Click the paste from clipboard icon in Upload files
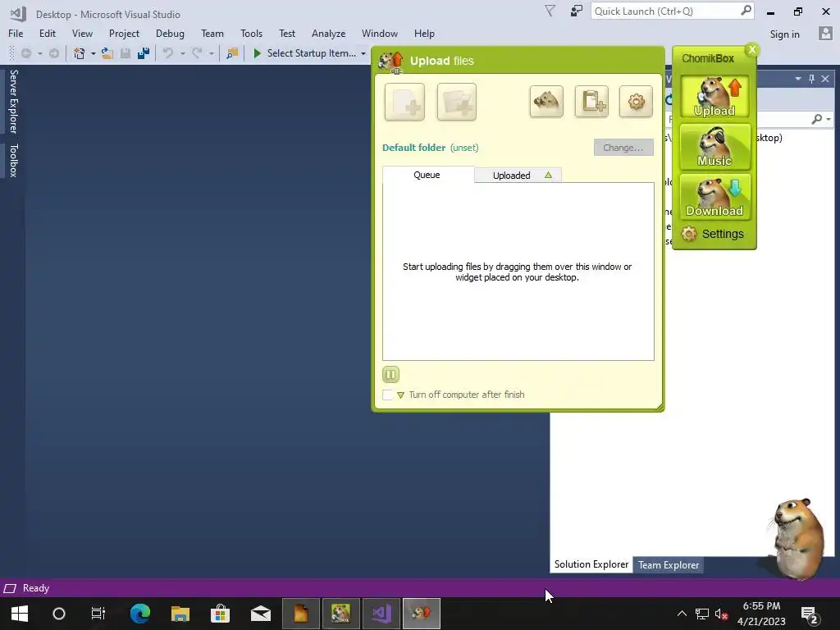This screenshot has width=840, height=630. point(591,101)
